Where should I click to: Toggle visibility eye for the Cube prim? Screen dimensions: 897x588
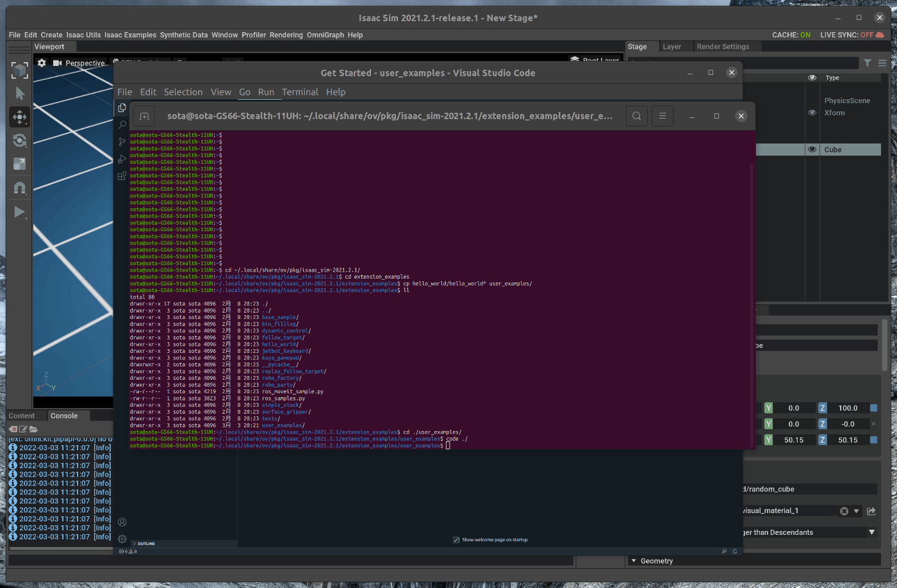[x=812, y=150]
